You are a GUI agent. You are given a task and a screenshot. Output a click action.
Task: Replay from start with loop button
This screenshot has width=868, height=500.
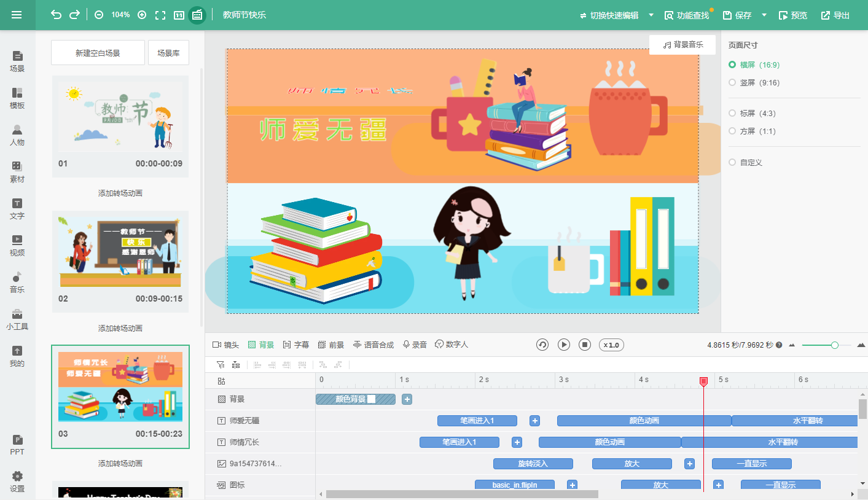542,345
